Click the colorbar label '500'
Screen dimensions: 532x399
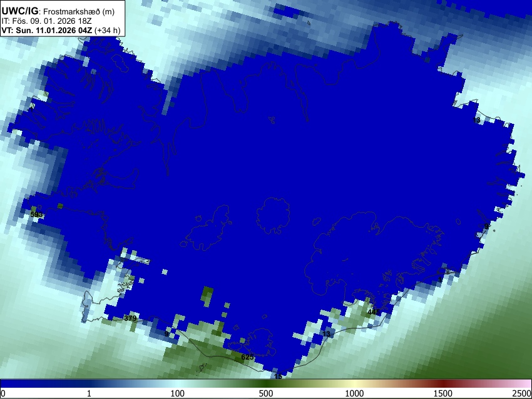tap(266, 393)
